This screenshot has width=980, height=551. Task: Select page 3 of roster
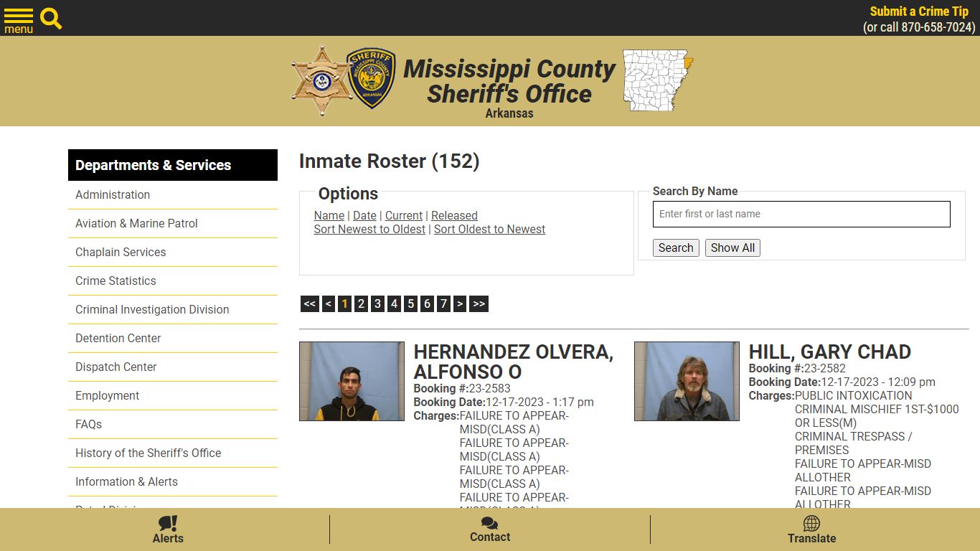pyautogui.click(x=377, y=304)
